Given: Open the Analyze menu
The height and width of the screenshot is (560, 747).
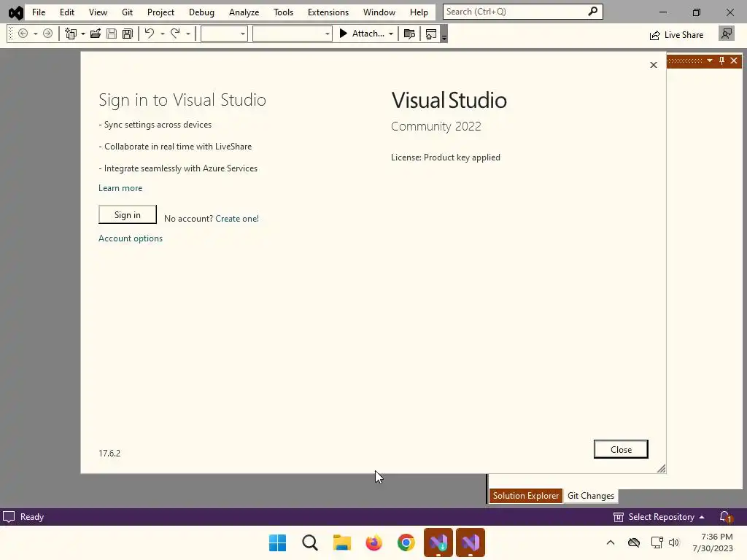Looking at the screenshot, I should tap(244, 12).
